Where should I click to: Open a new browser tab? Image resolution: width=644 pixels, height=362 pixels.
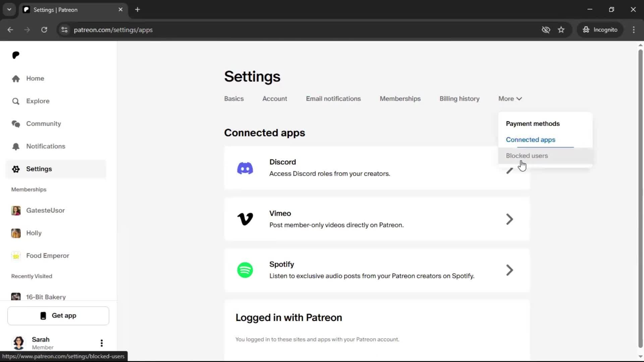138,10
